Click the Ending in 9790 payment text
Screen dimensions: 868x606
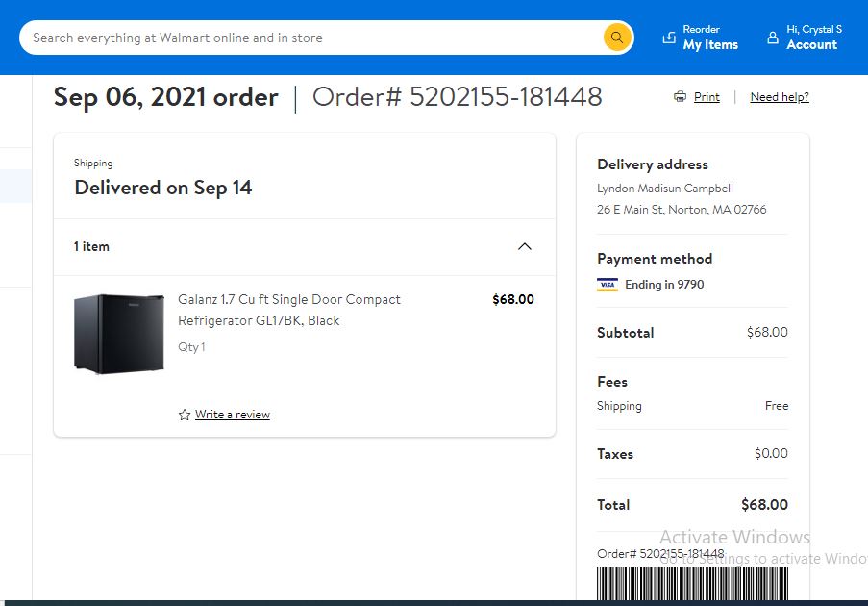tap(664, 285)
